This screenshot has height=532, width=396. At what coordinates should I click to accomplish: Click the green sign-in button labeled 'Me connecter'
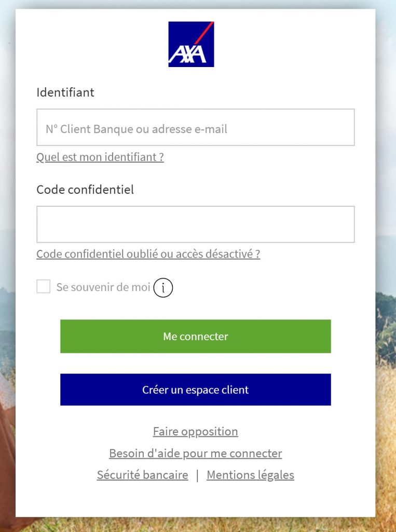(196, 336)
